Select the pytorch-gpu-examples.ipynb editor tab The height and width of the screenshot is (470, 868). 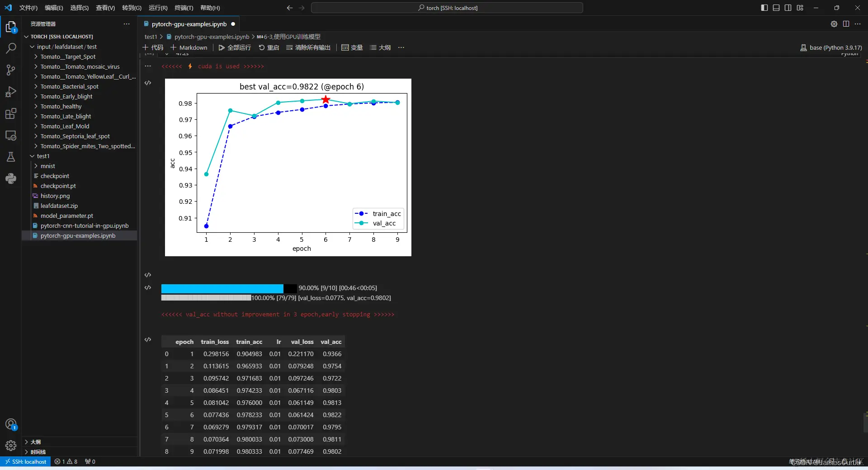point(189,24)
